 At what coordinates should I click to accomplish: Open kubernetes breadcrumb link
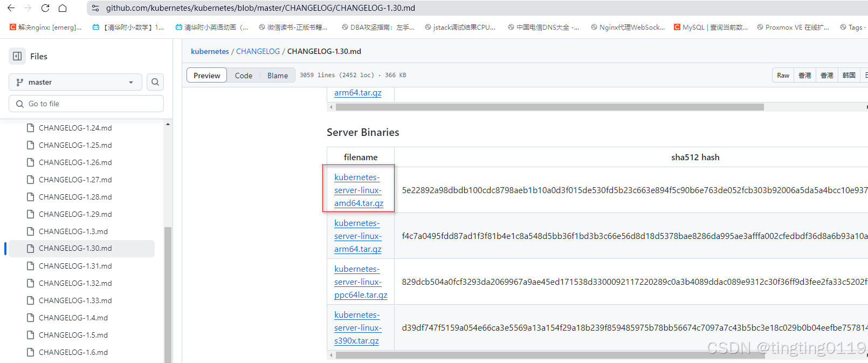(210, 51)
